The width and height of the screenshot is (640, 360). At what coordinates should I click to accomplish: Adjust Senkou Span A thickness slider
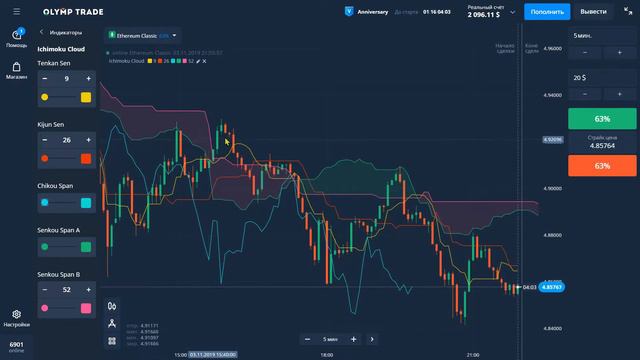pyautogui.click(x=59, y=247)
